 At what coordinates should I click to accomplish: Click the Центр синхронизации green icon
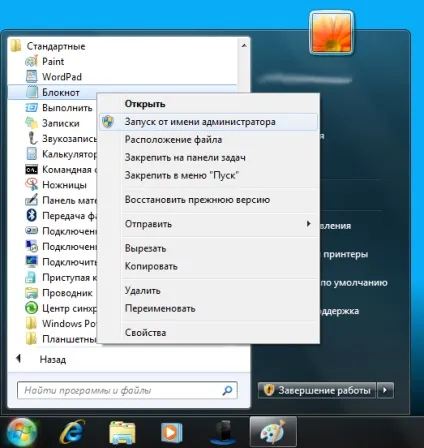(32, 308)
